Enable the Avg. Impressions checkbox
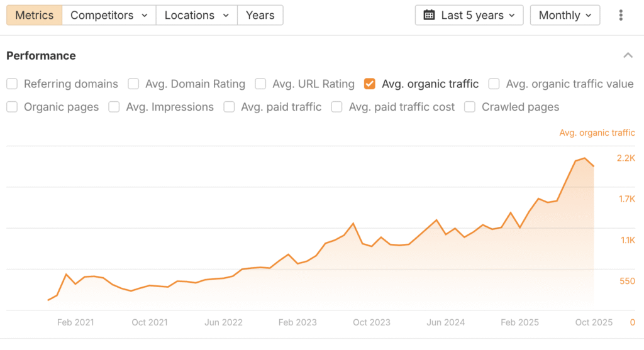The width and height of the screenshot is (644, 350). coord(114,107)
